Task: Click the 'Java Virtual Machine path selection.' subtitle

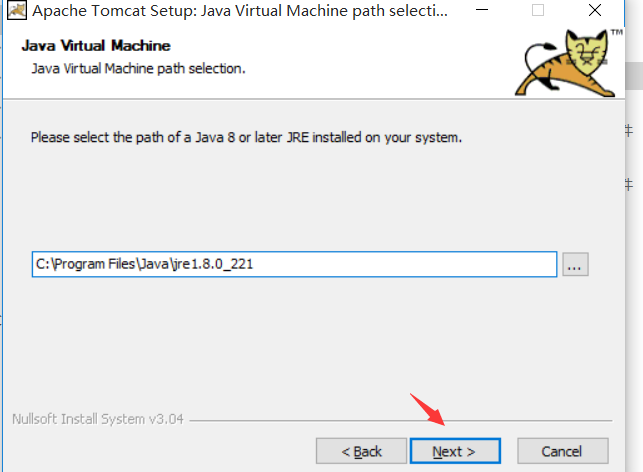Action: pos(138,68)
